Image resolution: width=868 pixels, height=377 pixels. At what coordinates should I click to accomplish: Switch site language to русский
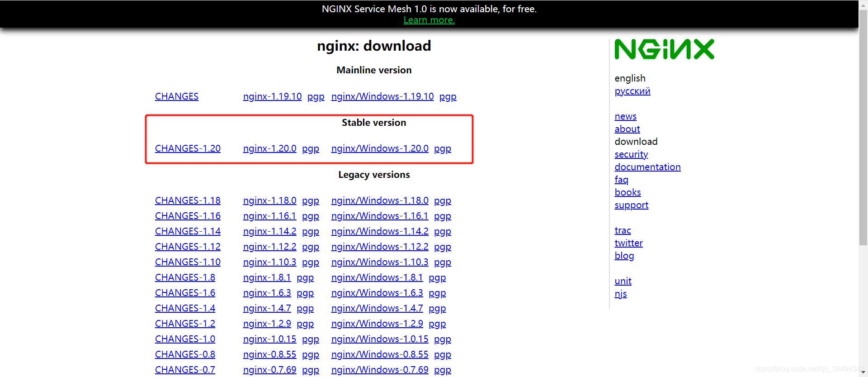(x=632, y=91)
